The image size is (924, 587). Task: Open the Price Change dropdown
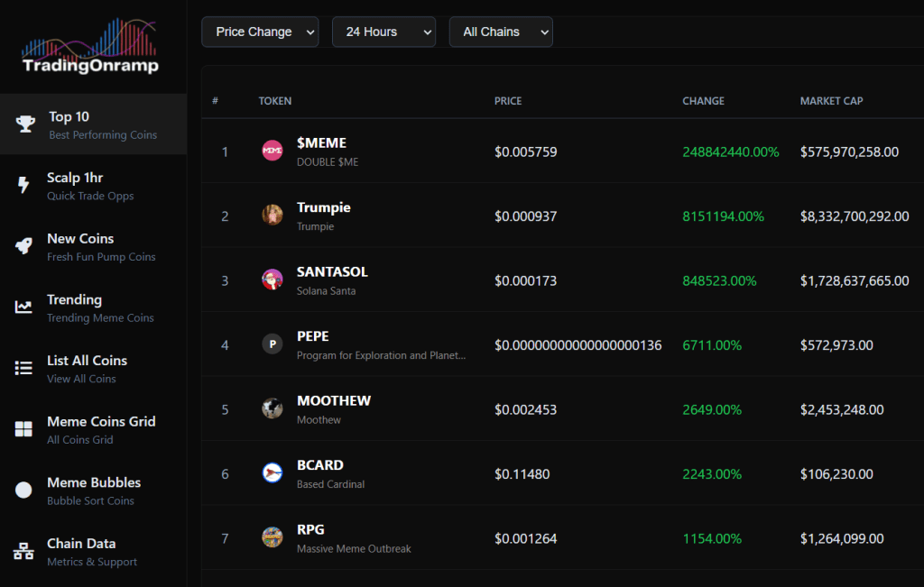260,32
